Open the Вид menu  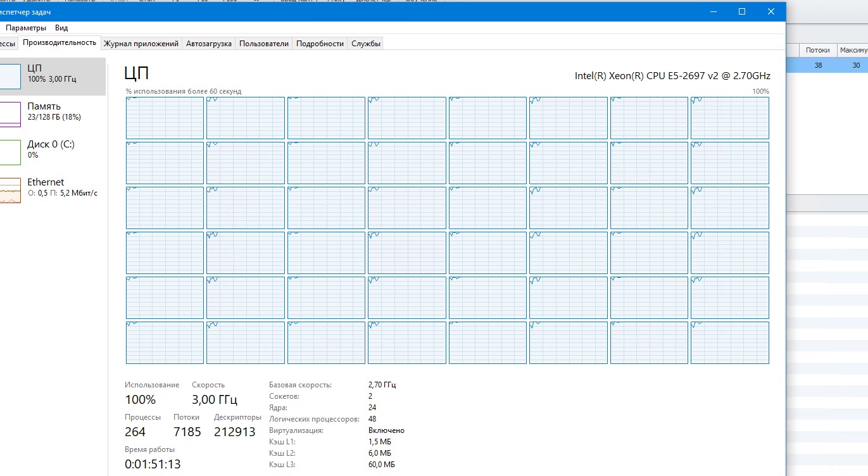pyautogui.click(x=61, y=28)
